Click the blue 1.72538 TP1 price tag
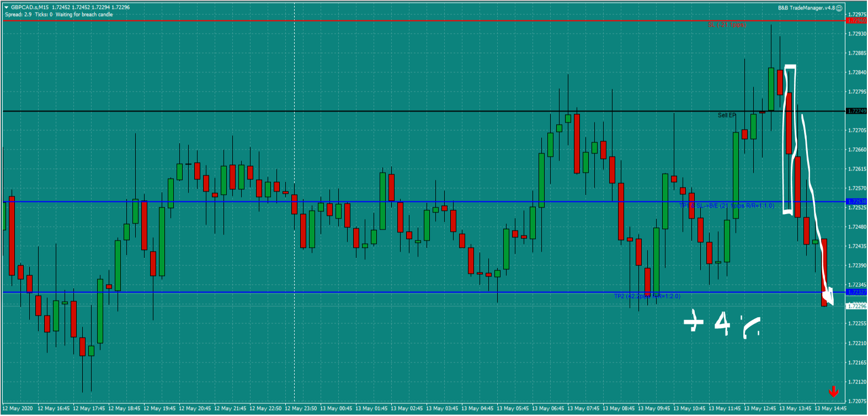Screen dimensions: 868x416 click(856, 202)
